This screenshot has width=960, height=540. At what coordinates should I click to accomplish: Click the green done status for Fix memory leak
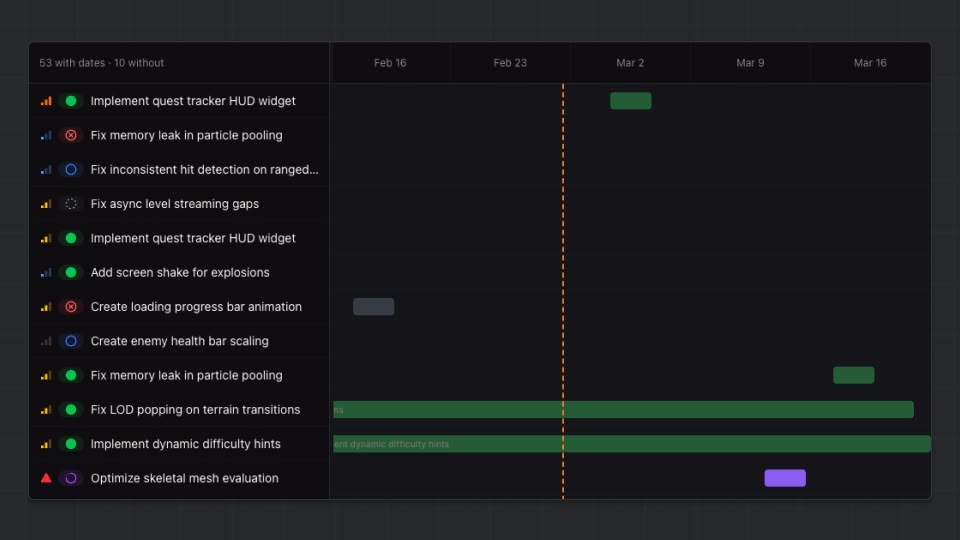tap(71, 375)
